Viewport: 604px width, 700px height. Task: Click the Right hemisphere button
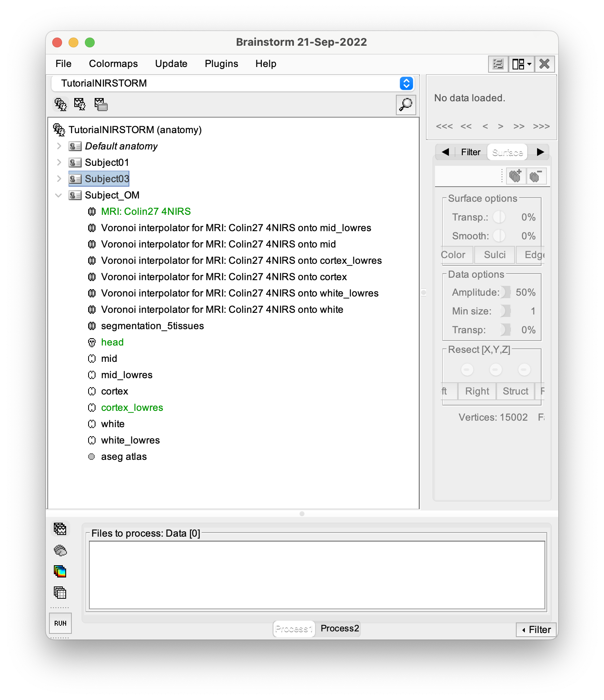click(x=477, y=391)
